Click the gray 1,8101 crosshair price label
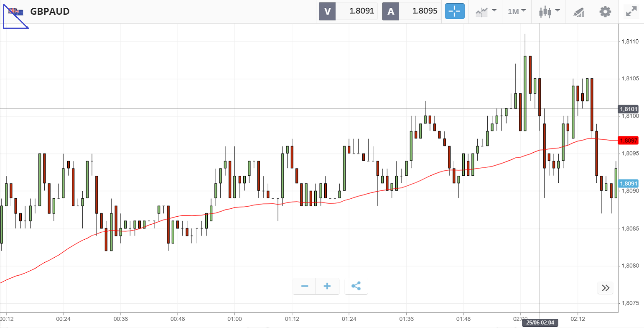Image resolution: width=644 pixels, height=328 pixels. pos(629,109)
